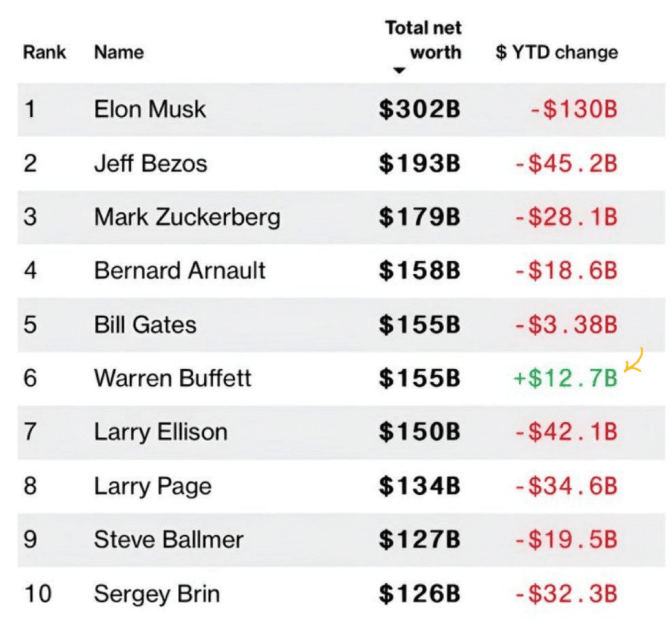Screen dimensions: 672x636
Task: Click the Larry Ellison name entry
Action: point(160,432)
